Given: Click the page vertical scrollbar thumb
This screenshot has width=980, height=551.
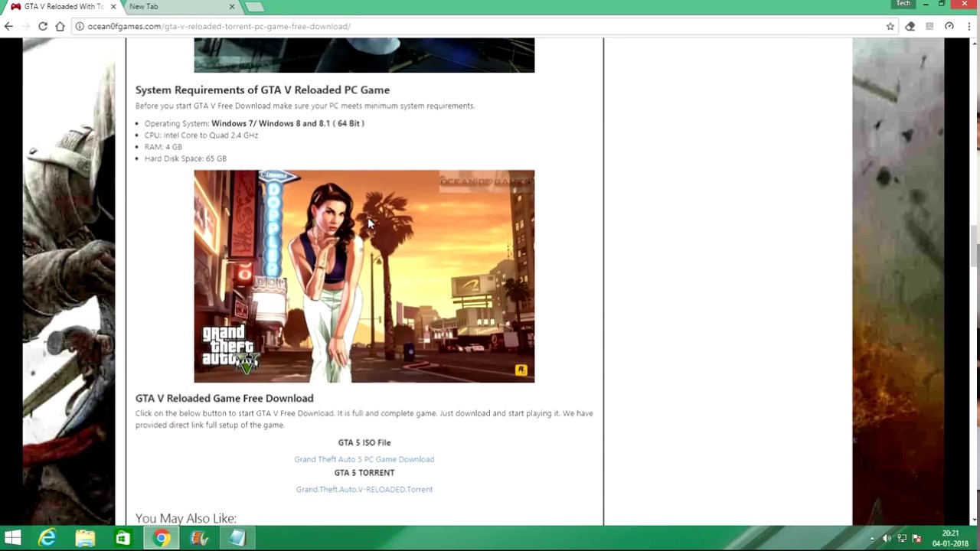Looking at the screenshot, I should pos(975,246).
